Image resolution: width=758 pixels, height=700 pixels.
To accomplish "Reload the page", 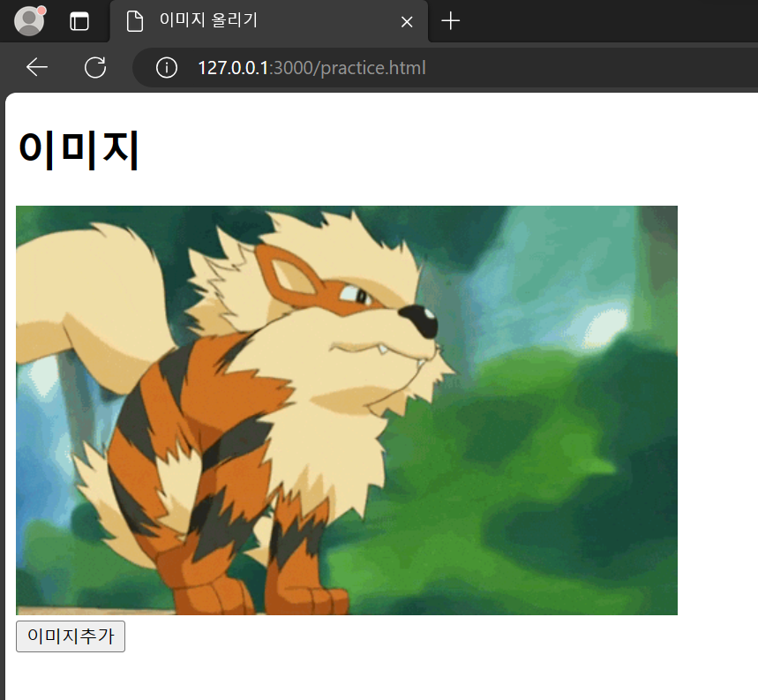I will point(95,67).
